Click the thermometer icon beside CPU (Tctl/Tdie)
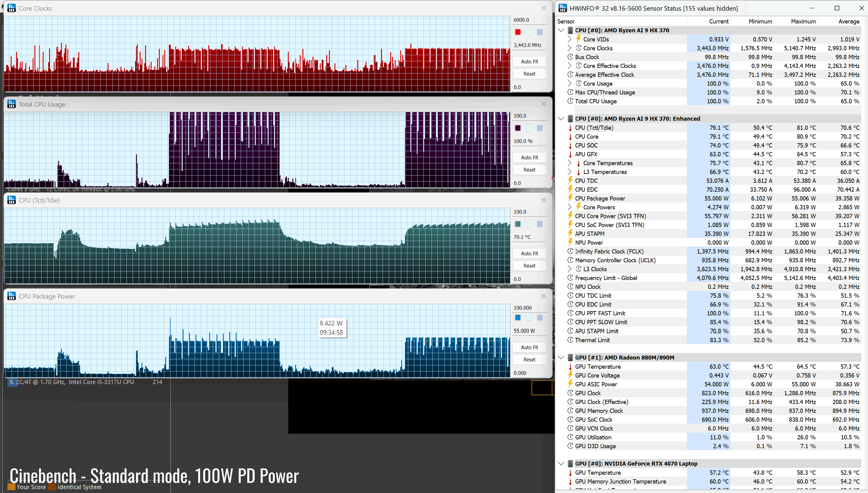 click(x=570, y=128)
